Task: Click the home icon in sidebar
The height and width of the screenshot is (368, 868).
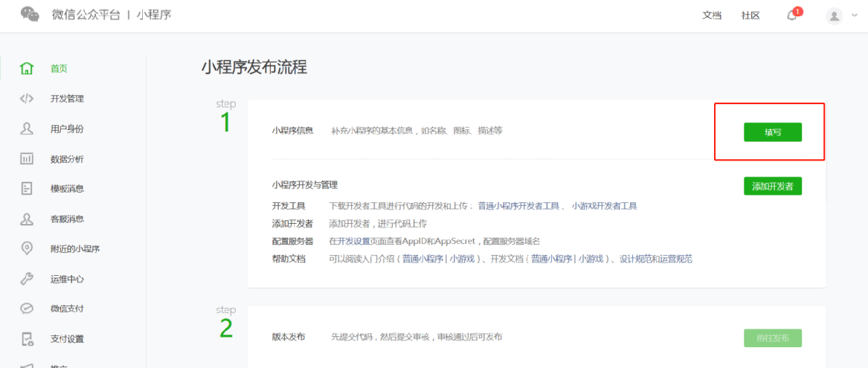Action: [x=27, y=68]
